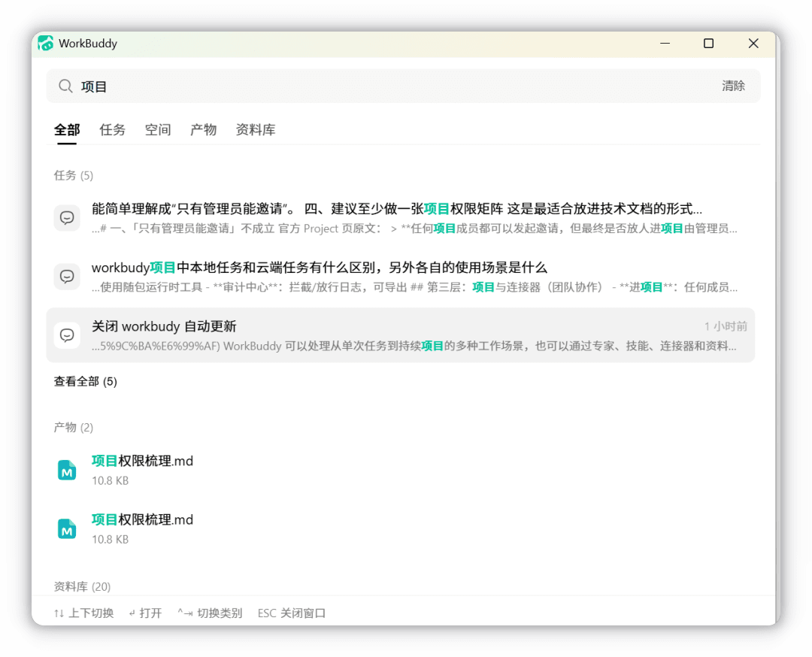Click the second 项目权限梳理.md markdown file icon
This screenshot has height=657, width=812.
67,528
